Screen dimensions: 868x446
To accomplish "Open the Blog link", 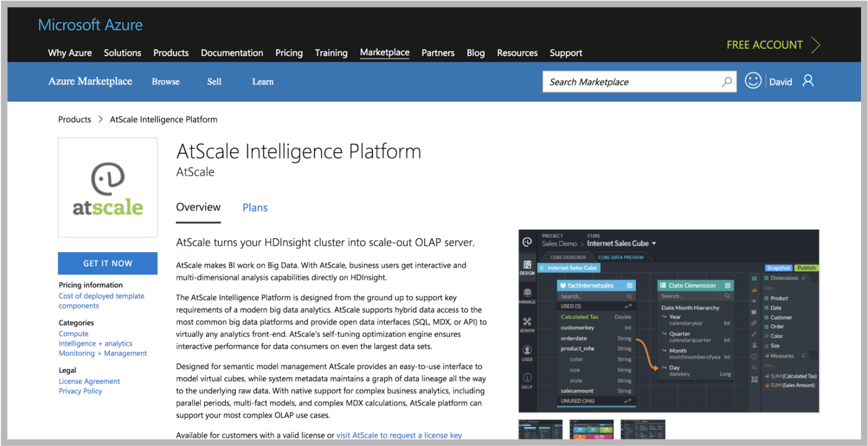I will tap(476, 53).
